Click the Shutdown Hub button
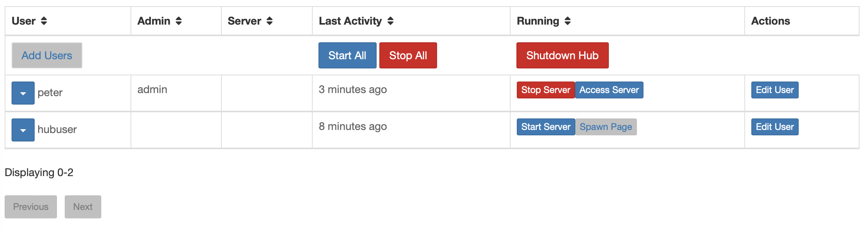This screenshot has height=233, width=868. [562, 55]
